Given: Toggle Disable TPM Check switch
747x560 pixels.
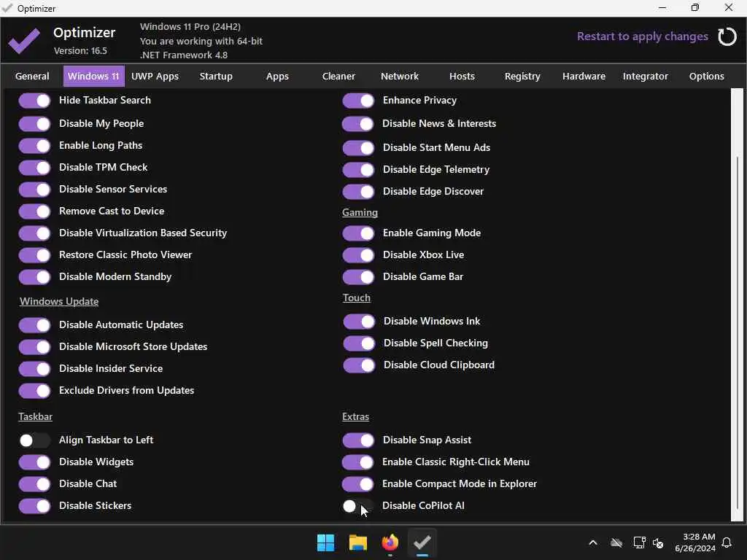Looking at the screenshot, I should [x=34, y=168].
